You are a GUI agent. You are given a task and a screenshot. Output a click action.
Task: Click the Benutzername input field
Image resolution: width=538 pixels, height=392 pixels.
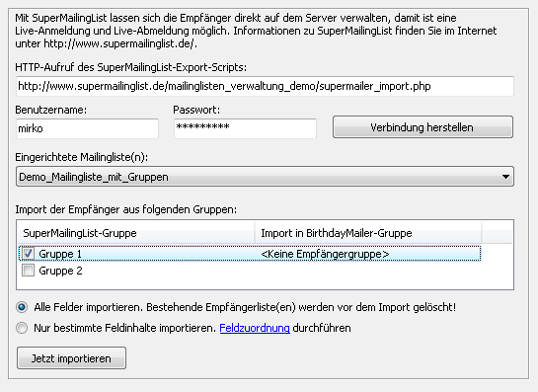[x=87, y=128]
